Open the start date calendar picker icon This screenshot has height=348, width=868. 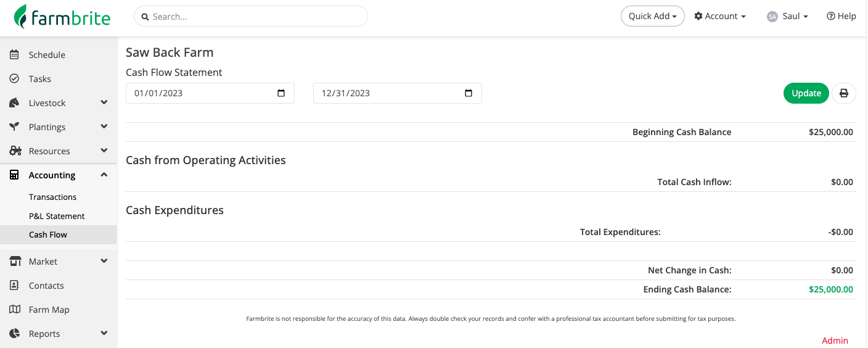point(281,93)
